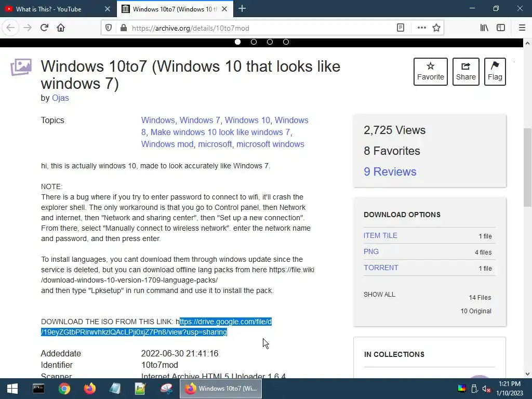Toggle reader view in address bar
Screen dimensions: 532x399
tap(401, 28)
